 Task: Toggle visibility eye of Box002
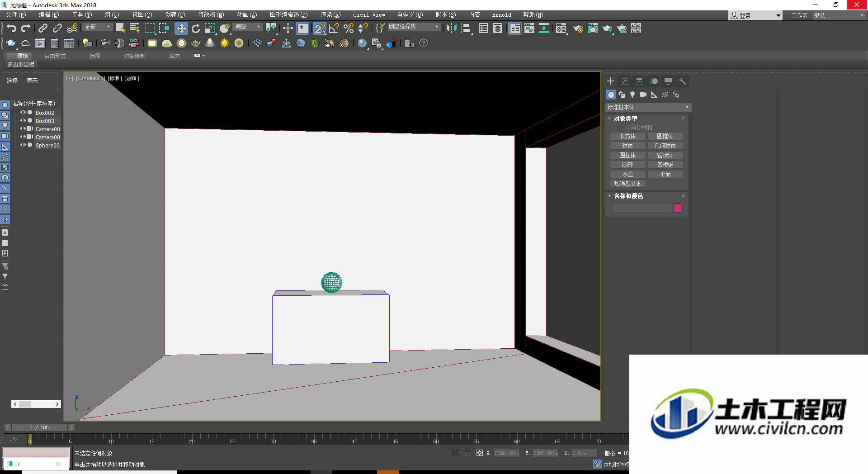(23, 113)
